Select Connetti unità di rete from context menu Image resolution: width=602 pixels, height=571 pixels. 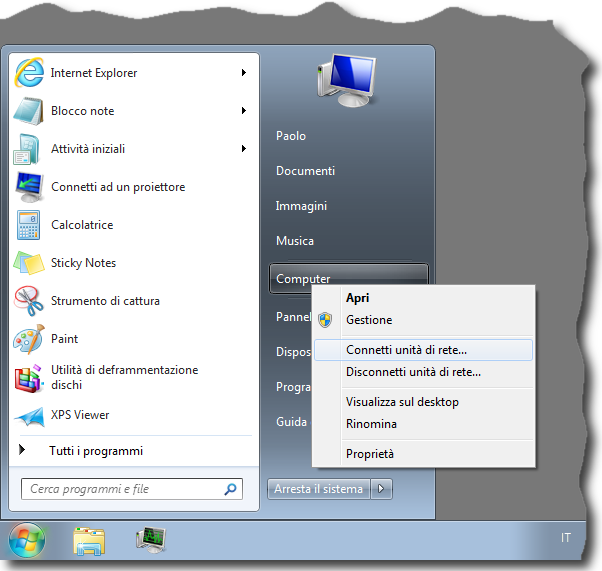406,350
